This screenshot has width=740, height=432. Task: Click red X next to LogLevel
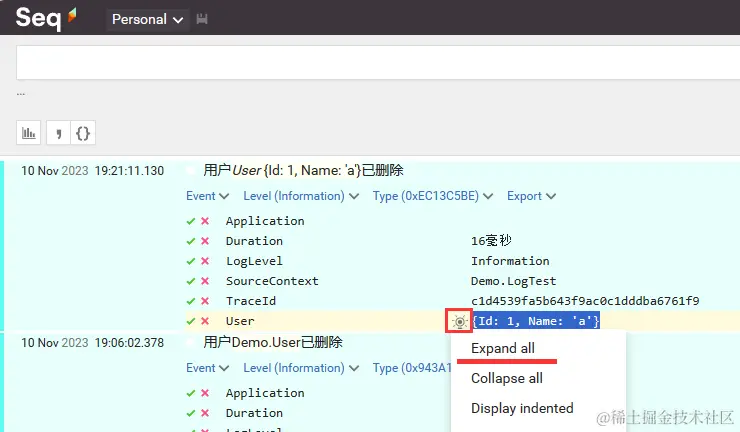click(x=205, y=261)
